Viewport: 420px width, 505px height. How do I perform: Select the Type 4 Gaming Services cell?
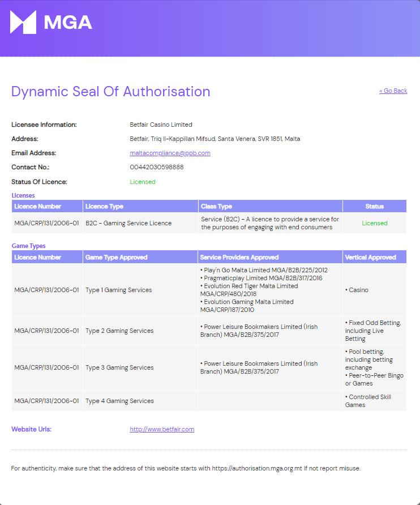point(140,401)
